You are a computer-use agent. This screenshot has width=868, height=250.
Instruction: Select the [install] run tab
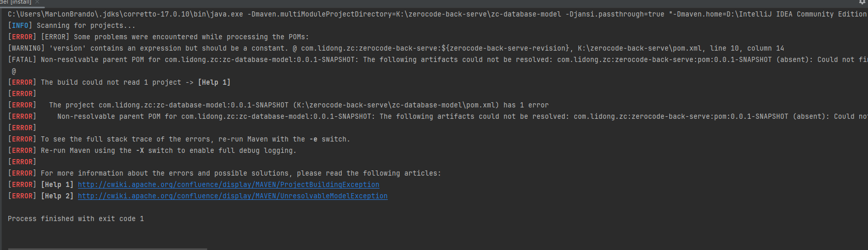(x=18, y=2)
